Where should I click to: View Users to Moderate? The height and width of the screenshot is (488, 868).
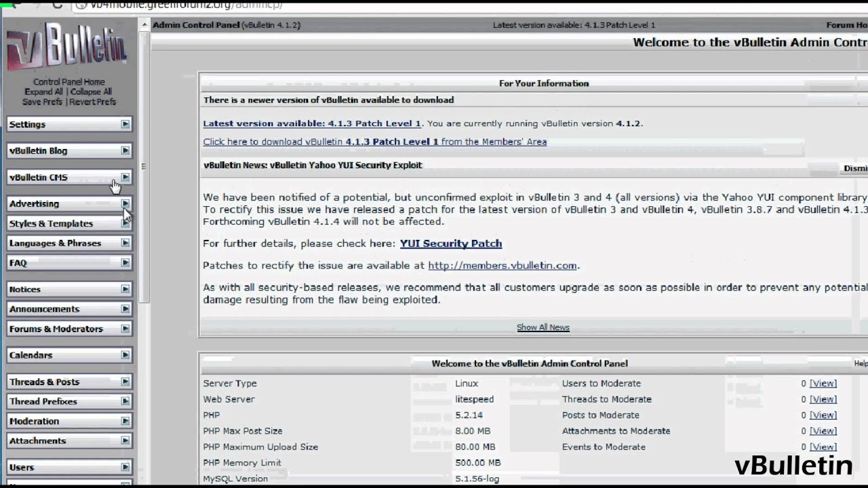[x=823, y=384]
